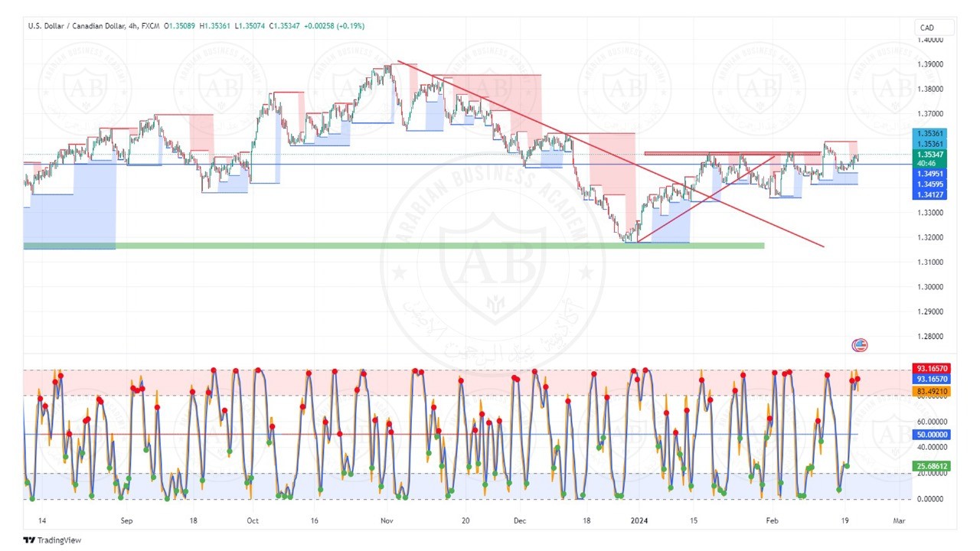Click the +0.00258 (+0.19%) change text
The height and width of the screenshot is (551, 980).
[335, 26]
